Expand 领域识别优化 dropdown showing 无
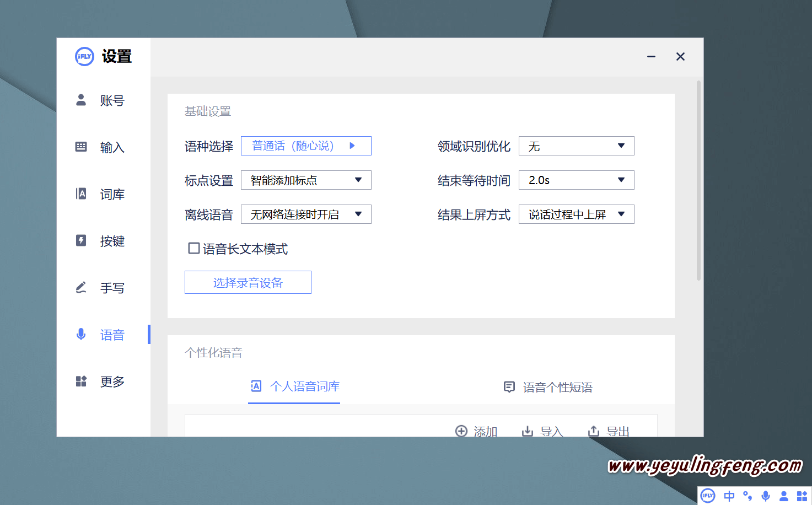 point(577,146)
